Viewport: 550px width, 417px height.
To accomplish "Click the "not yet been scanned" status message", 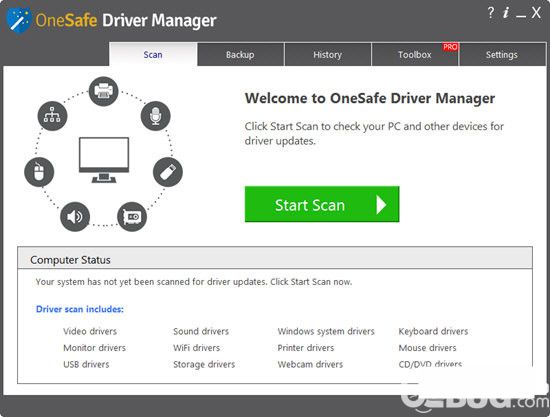I will coord(194,282).
